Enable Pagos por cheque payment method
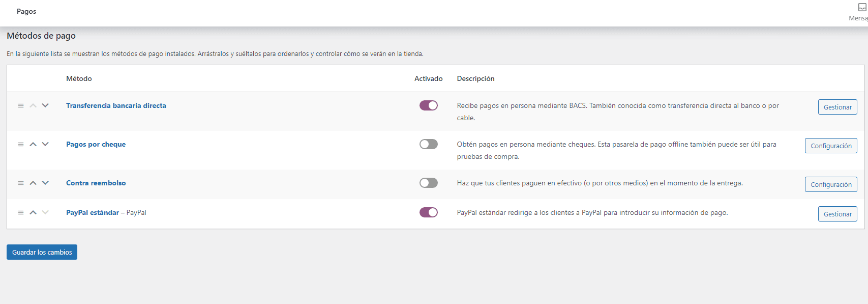 click(428, 144)
